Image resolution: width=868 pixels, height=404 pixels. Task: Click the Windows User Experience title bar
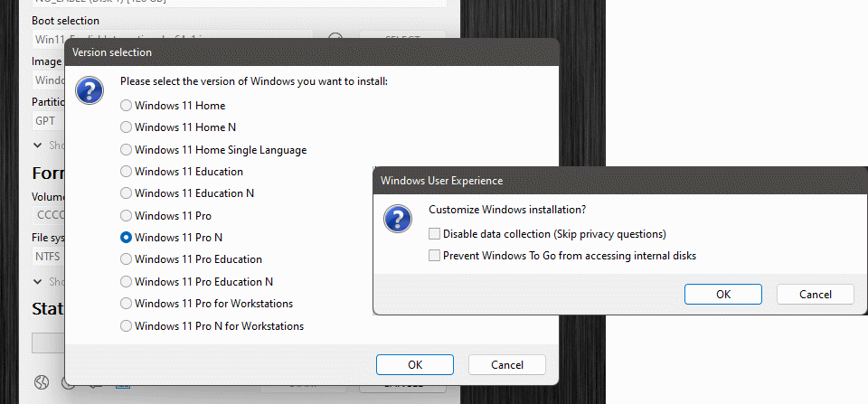pos(620,181)
